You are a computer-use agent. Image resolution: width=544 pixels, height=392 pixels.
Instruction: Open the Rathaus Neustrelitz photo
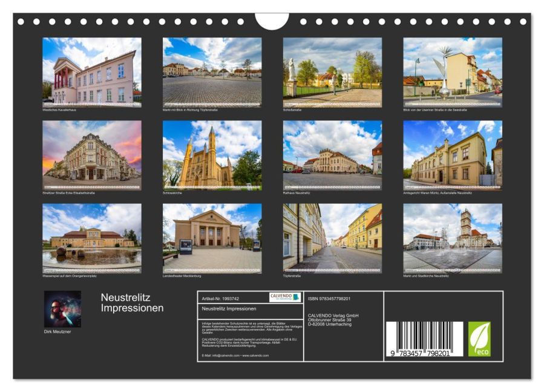pyautogui.click(x=331, y=157)
